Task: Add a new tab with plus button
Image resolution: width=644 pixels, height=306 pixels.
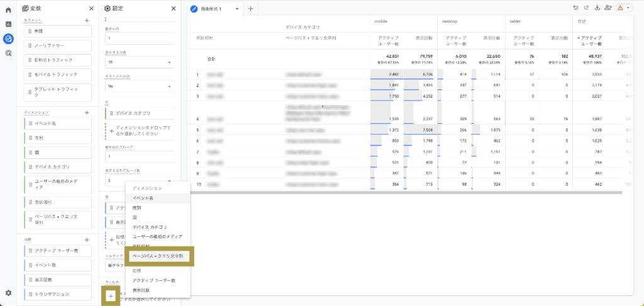Action: click(x=250, y=9)
